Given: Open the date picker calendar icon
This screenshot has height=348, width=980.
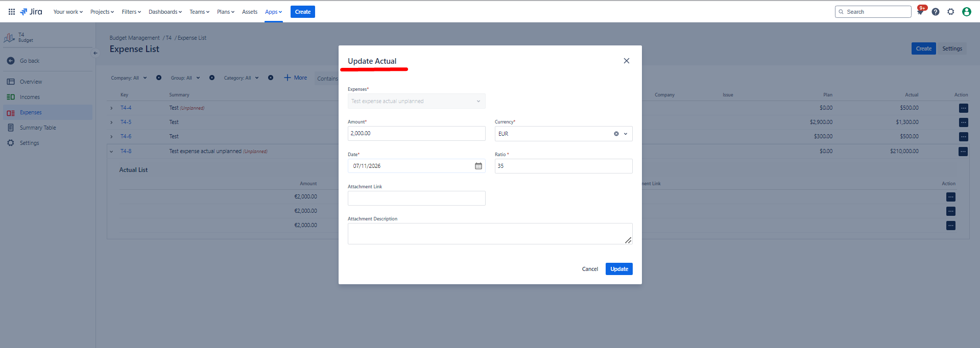Looking at the screenshot, I should (479, 166).
